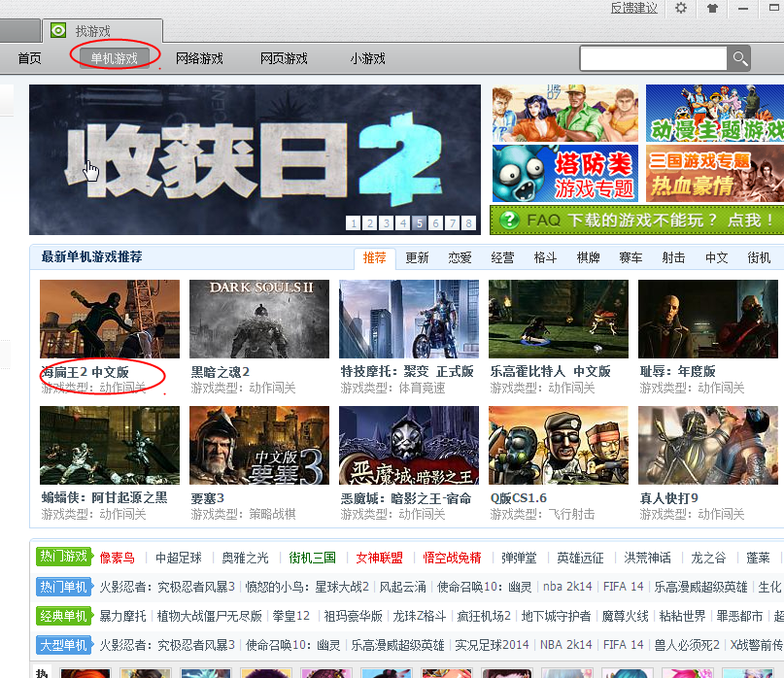Go to 首页 in the navigation bar
784x678 pixels.
click(x=29, y=58)
